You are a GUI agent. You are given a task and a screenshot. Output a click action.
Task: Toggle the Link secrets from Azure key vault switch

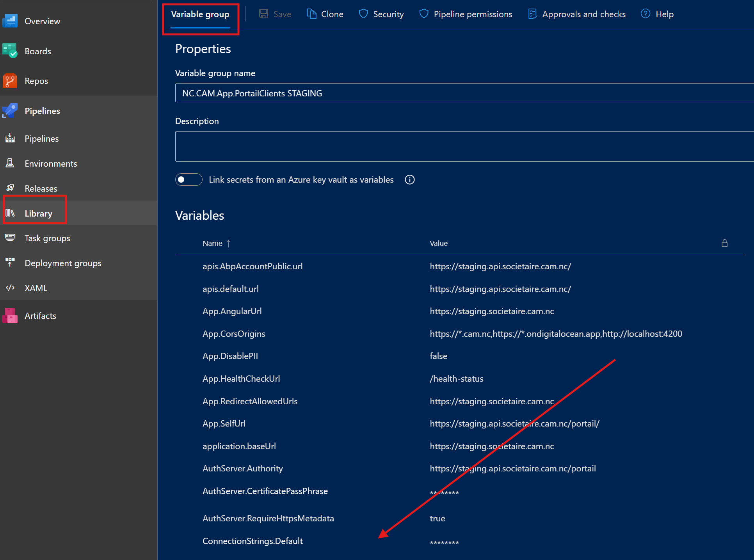pos(188,180)
